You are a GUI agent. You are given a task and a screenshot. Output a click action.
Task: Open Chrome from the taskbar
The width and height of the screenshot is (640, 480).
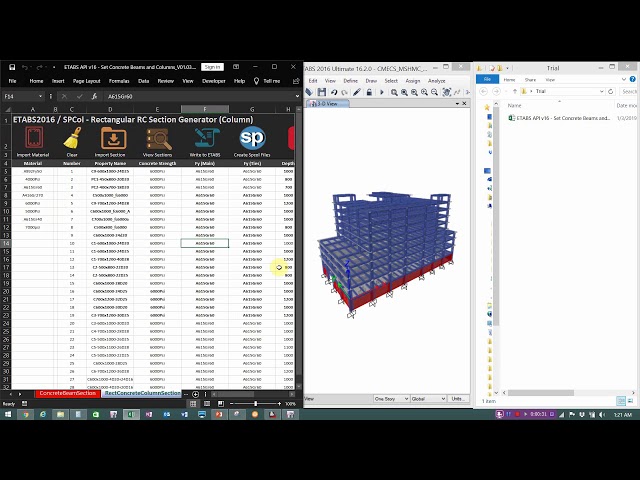click(26, 415)
